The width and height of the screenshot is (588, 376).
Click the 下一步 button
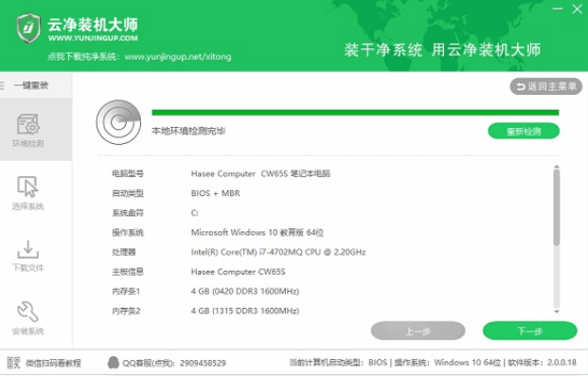[530, 331]
